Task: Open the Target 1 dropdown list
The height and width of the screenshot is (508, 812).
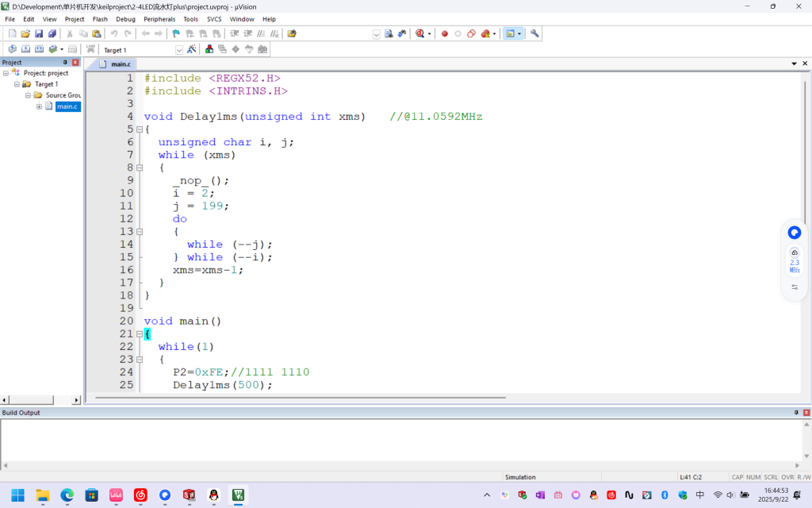Action: tap(178, 50)
